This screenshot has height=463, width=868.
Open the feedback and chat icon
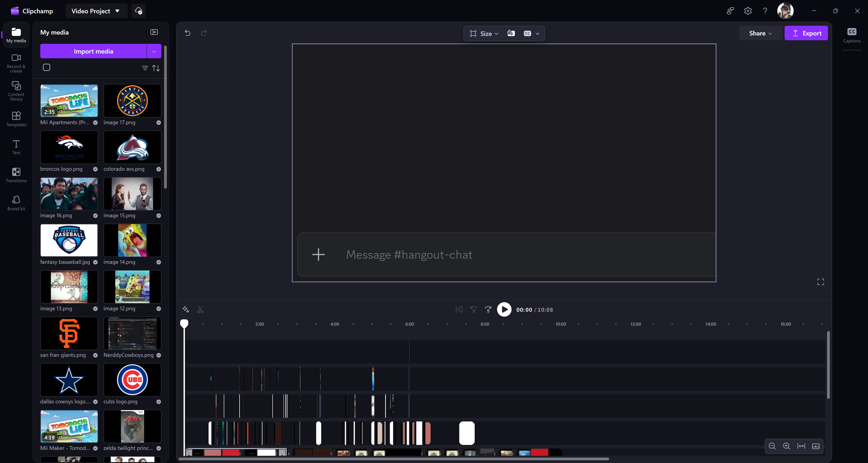[730, 11]
